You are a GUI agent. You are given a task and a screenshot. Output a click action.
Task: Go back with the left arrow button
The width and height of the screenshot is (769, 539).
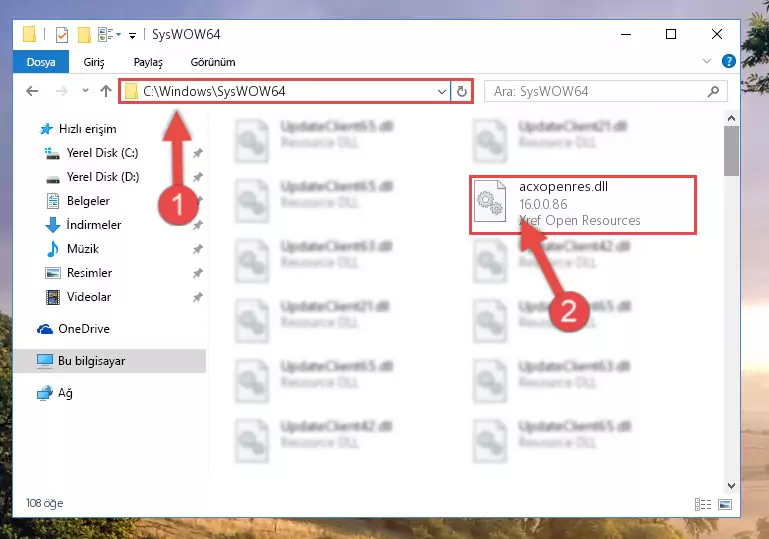coord(32,91)
